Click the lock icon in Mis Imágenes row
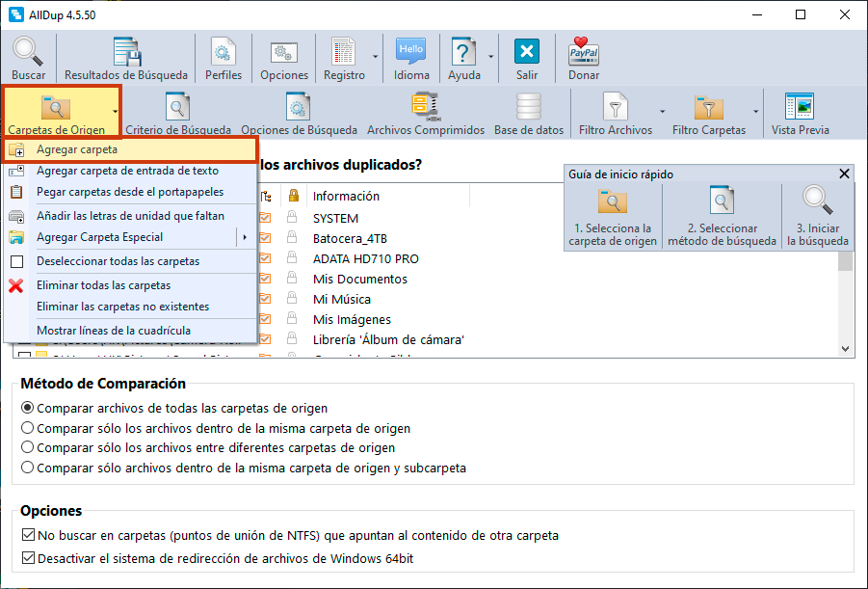Image resolution: width=868 pixels, height=589 pixels. coord(292,318)
